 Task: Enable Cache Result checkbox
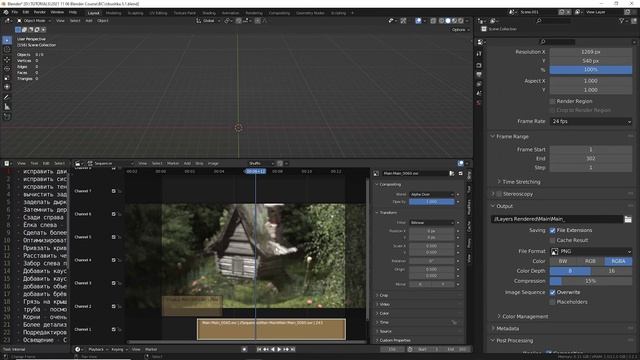(x=552, y=240)
